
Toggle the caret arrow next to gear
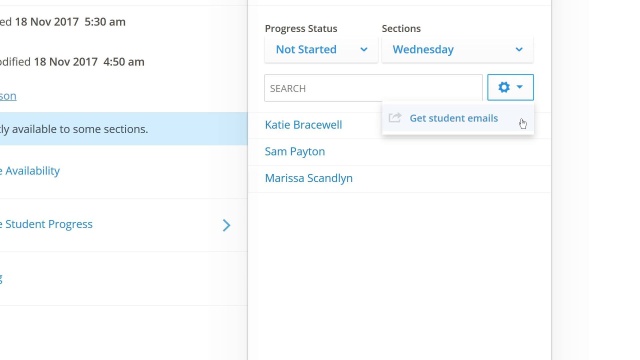click(x=519, y=87)
